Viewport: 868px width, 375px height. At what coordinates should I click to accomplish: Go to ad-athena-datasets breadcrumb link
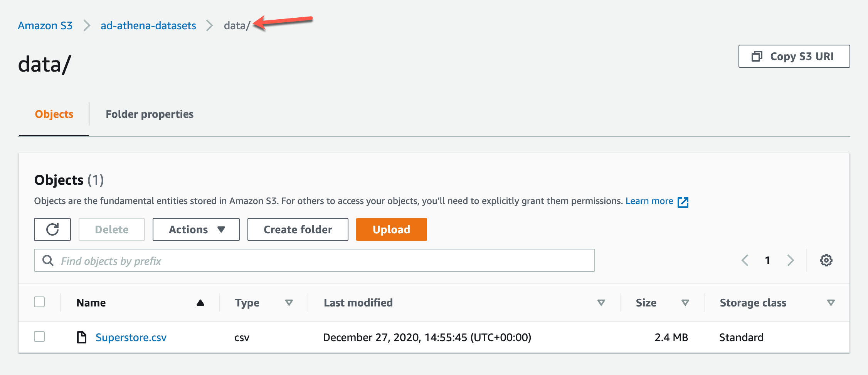[x=148, y=25]
